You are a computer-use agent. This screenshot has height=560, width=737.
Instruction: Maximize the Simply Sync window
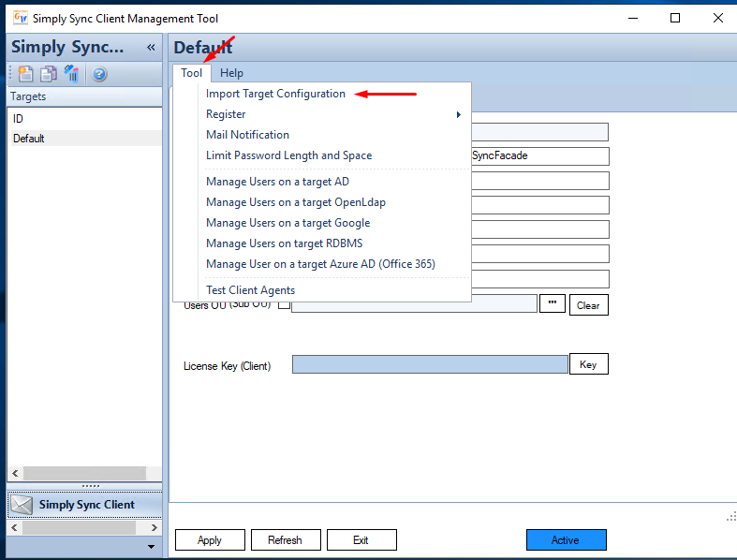pyautogui.click(x=675, y=19)
